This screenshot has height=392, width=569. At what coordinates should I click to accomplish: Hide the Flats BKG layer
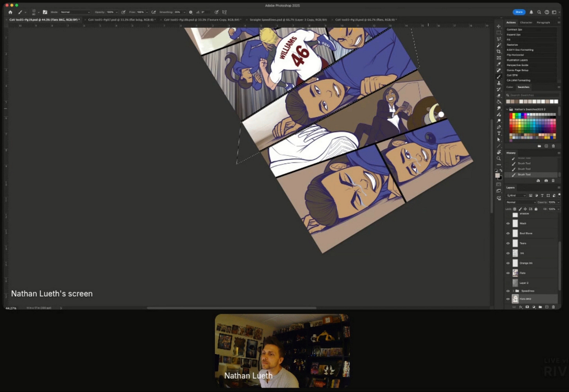click(x=508, y=299)
